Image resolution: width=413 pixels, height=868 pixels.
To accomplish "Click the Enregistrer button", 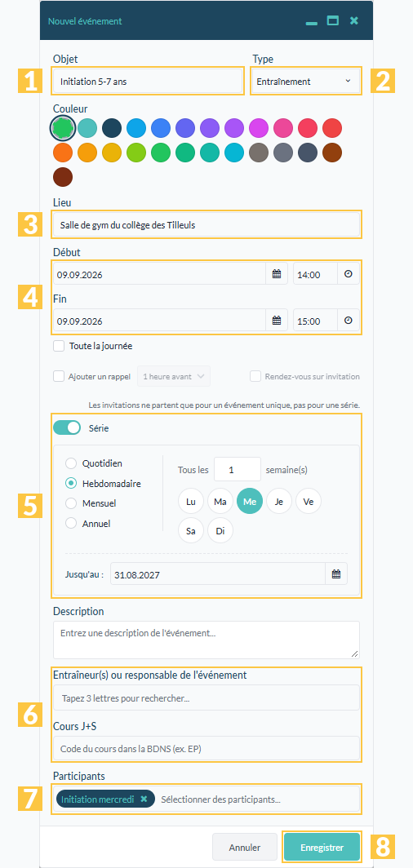I will tap(322, 848).
